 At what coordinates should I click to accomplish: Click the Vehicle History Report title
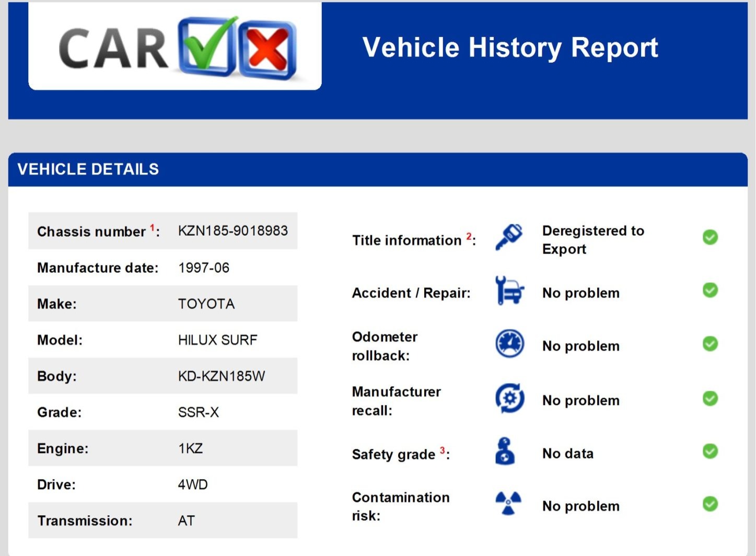(x=510, y=48)
